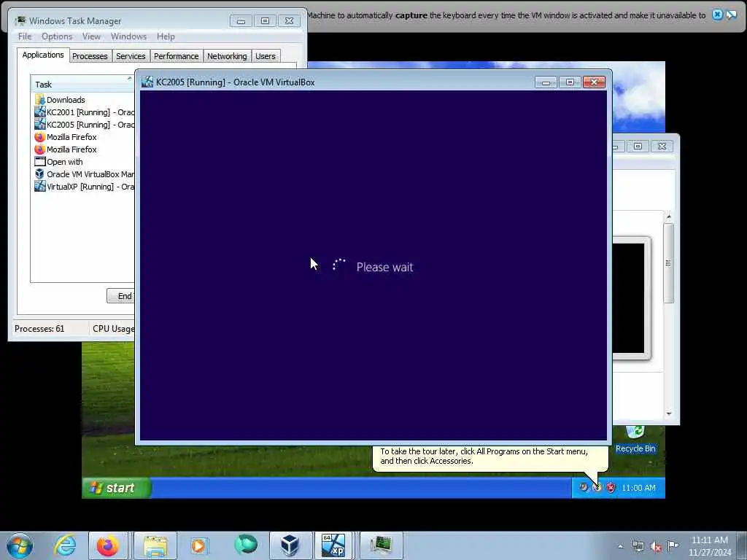Open Windows Media Player from taskbar
Image resolution: width=747 pixels, height=560 pixels.
198,545
